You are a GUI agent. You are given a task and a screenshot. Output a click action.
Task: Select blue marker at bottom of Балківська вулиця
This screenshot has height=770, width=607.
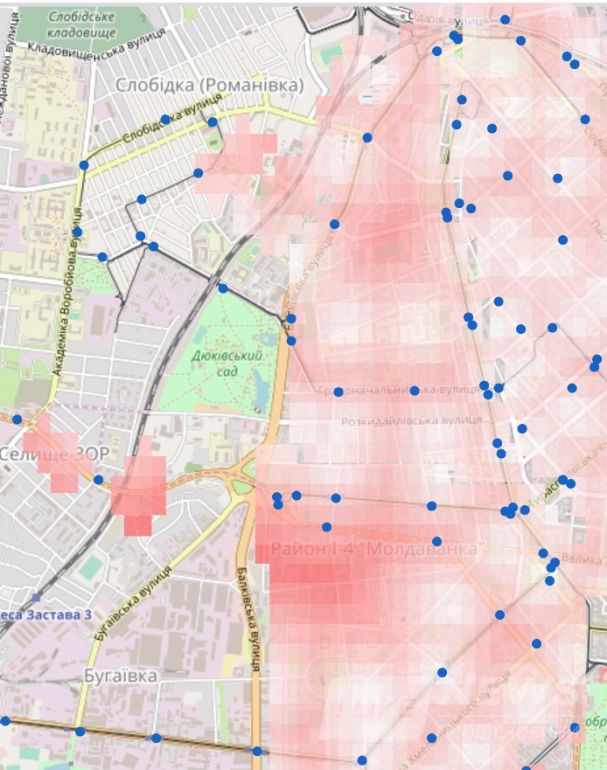[x=257, y=750]
